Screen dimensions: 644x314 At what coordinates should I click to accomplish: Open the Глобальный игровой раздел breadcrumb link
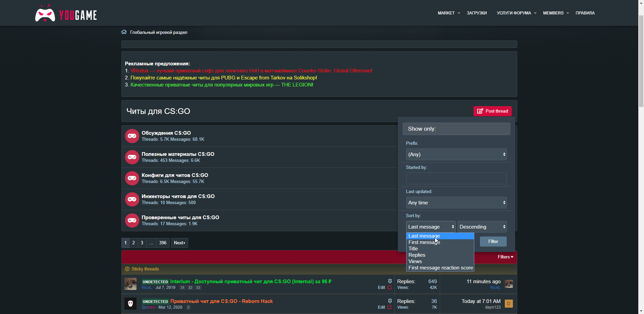159,33
